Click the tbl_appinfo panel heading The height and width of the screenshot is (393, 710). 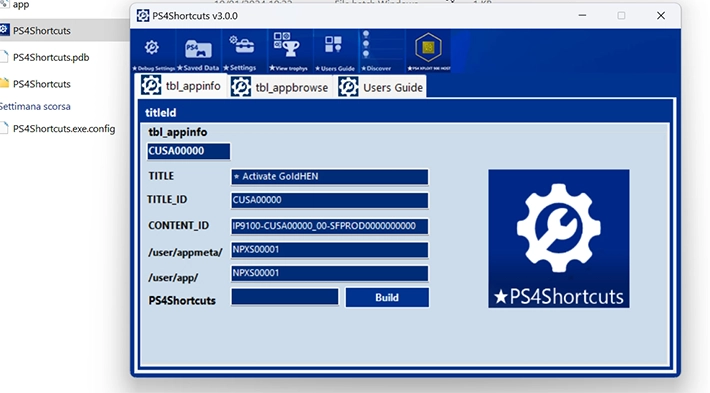tap(178, 132)
